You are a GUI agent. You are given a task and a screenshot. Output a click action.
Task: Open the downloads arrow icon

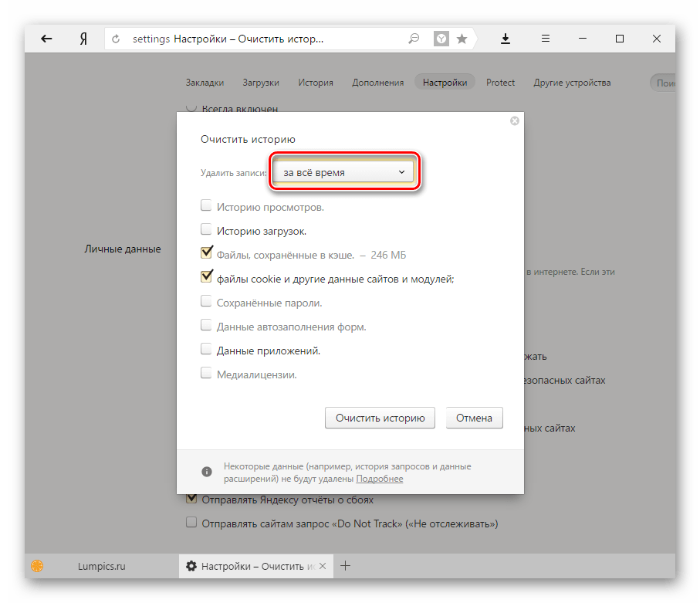[506, 39]
